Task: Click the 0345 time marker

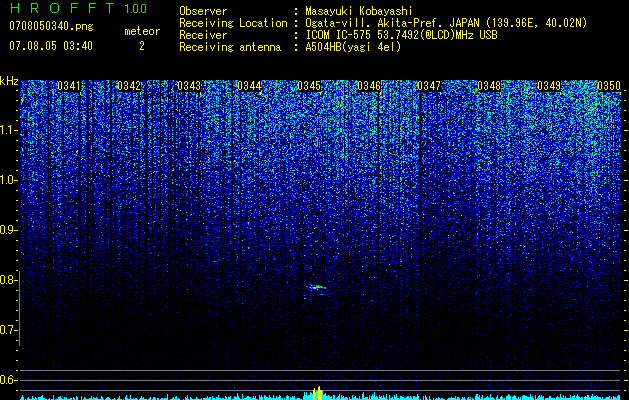Action: (x=309, y=86)
